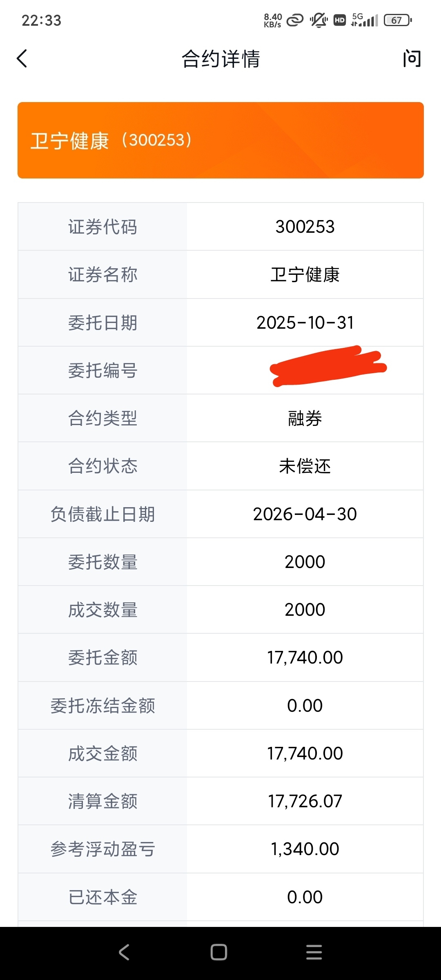Tap the 5G signal strength icon
The height and width of the screenshot is (980, 441).
(x=364, y=20)
